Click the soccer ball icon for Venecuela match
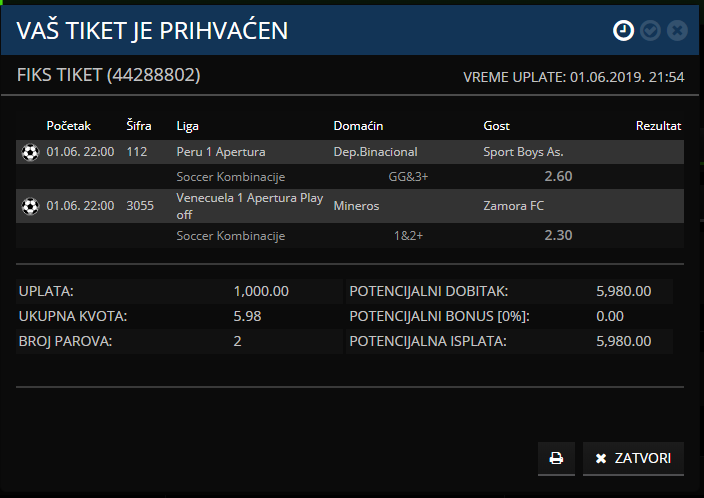Viewport: 704px width, 498px height. click(30, 206)
